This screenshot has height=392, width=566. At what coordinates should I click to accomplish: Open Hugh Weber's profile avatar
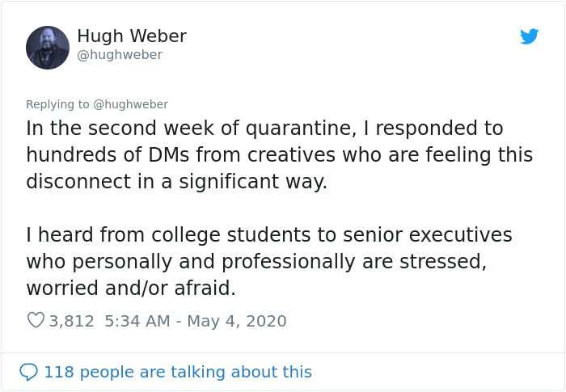[x=48, y=48]
